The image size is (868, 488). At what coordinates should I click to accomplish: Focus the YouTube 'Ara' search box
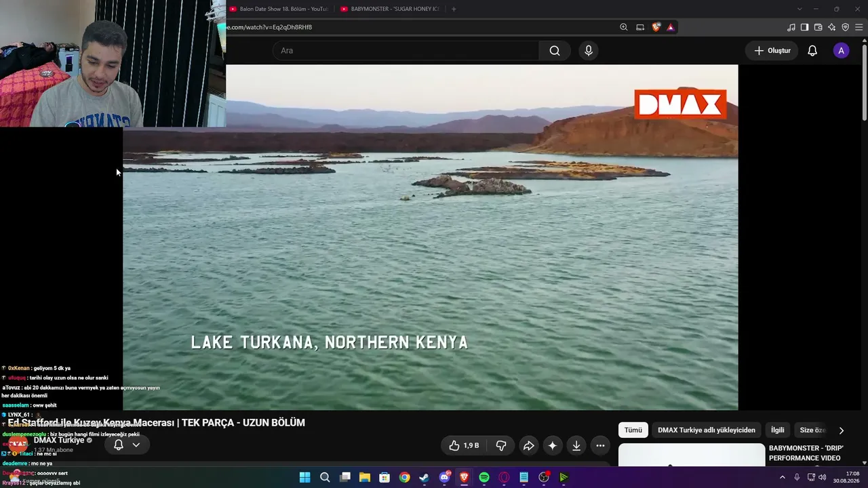[406, 51]
